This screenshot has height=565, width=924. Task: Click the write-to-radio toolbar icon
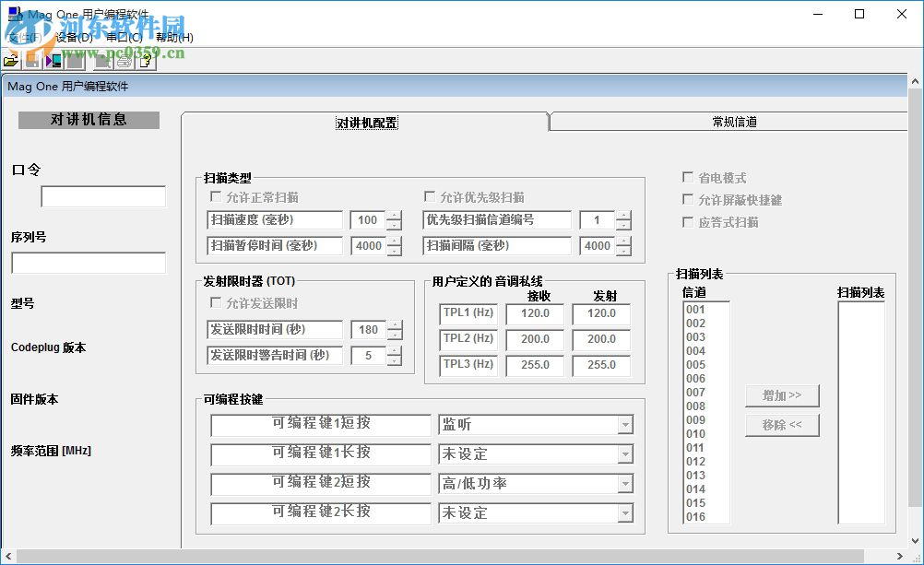click(74, 59)
